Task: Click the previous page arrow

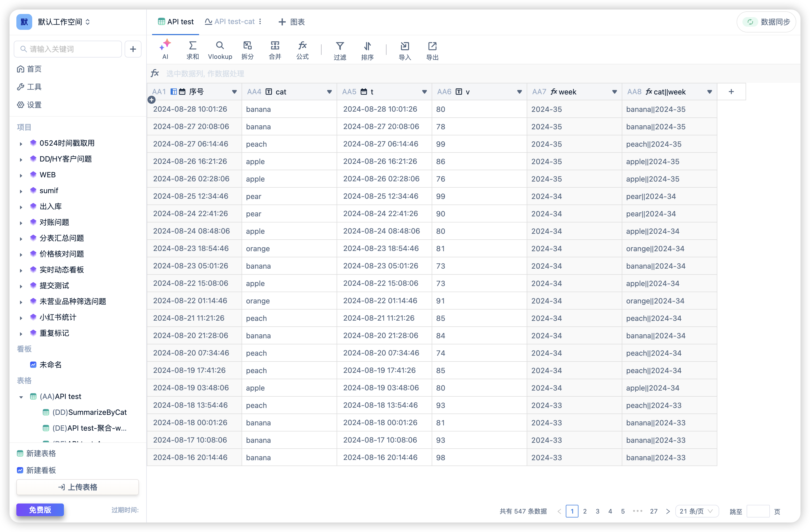Action: point(559,511)
